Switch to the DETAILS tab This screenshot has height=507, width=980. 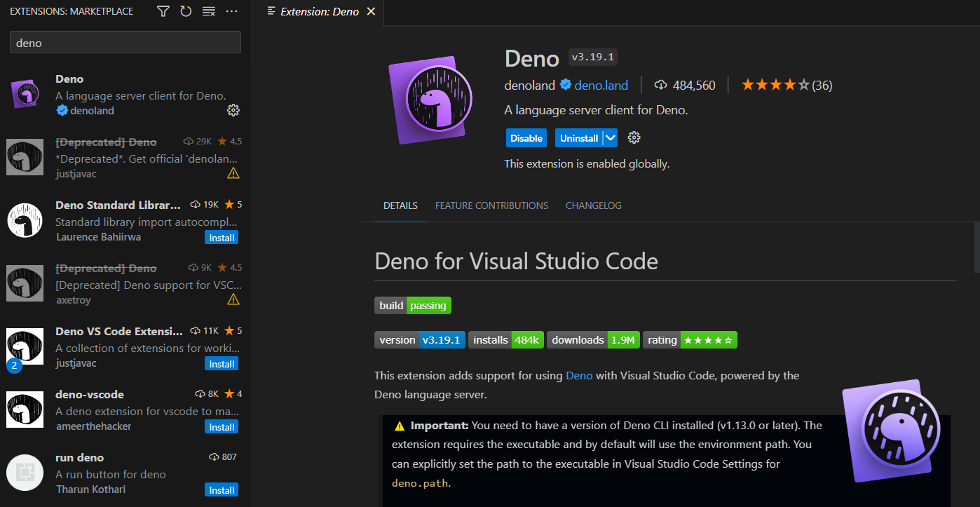click(x=400, y=205)
